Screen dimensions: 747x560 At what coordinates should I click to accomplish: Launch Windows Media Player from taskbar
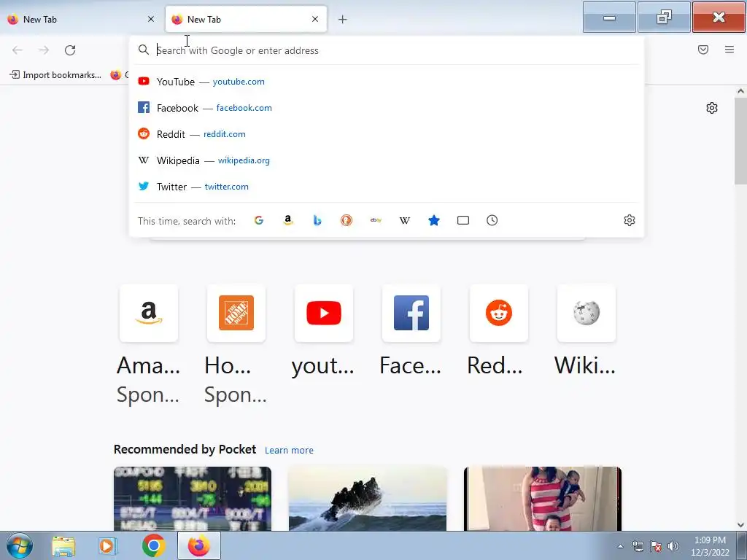point(108,545)
